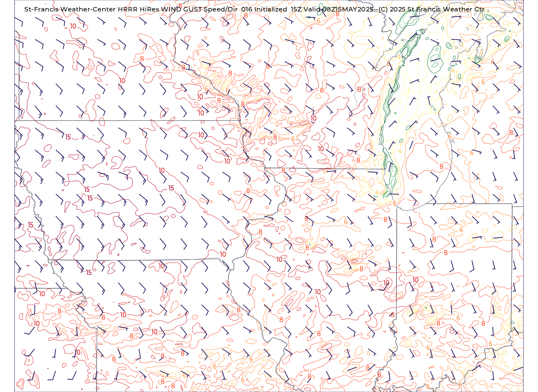
Task: Select 'HRRR HiRes WIND GUST Speed/Dir' text
Action: coord(177,9)
